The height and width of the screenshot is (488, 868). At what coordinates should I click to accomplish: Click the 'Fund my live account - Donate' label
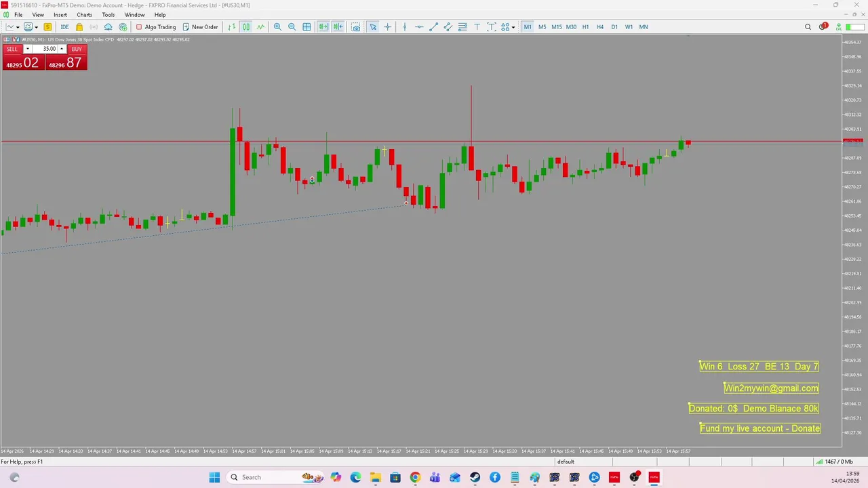point(760,428)
